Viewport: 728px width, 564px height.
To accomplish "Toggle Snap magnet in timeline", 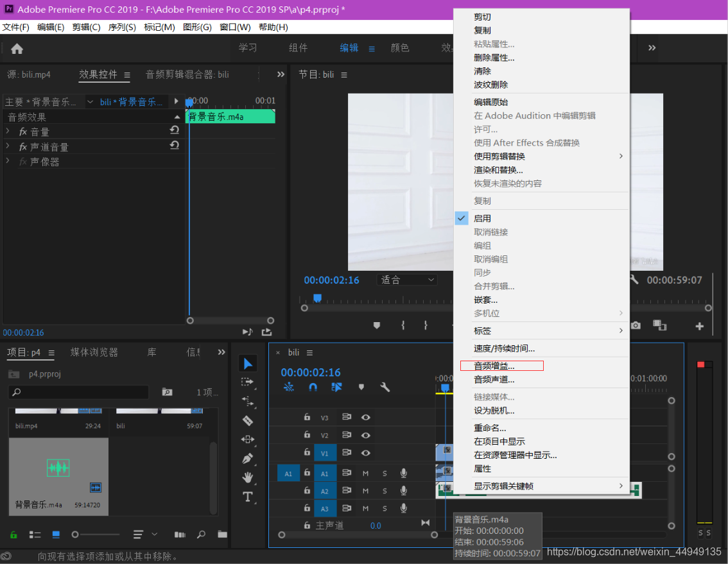I will click(x=313, y=387).
